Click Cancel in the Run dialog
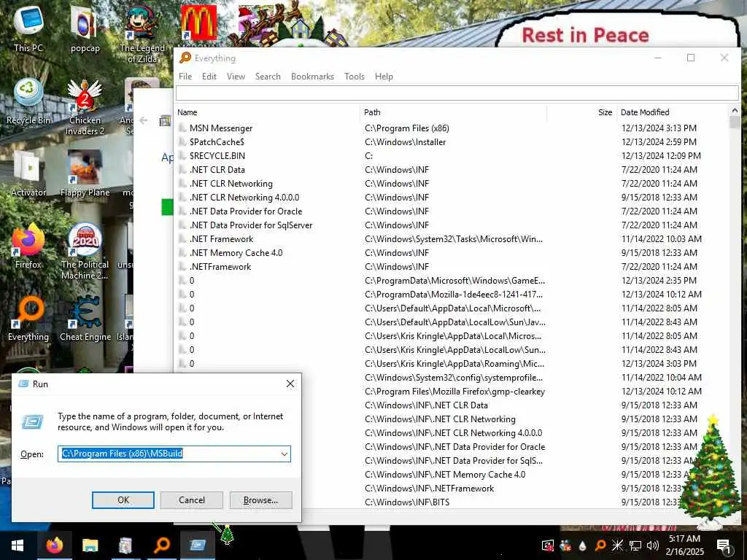Image resolution: width=747 pixels, height=560 pixels. [x=192, y=500]
